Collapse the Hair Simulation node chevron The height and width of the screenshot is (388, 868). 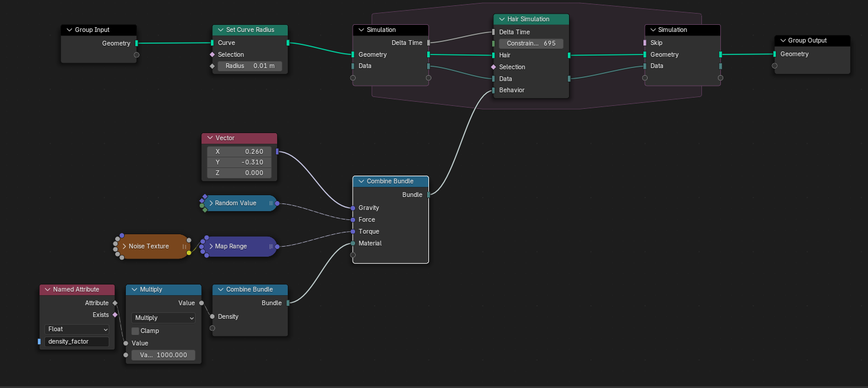pos(501,19)
